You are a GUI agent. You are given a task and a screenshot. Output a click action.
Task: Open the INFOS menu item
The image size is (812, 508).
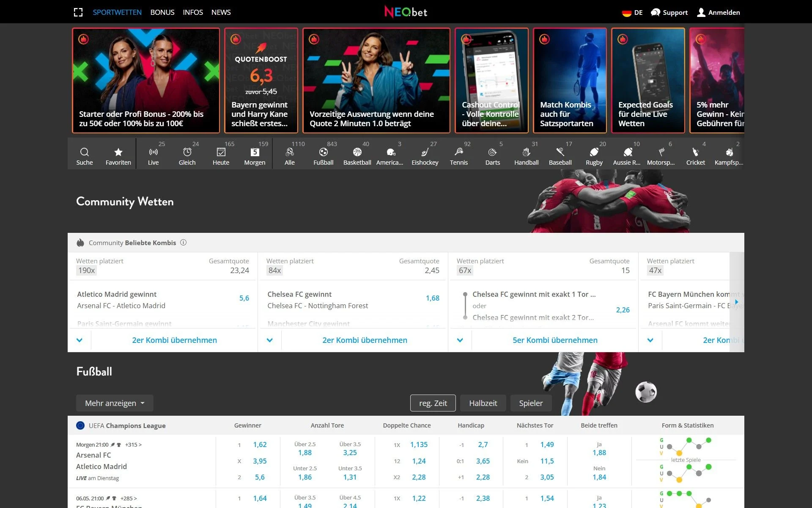point(193,12)
